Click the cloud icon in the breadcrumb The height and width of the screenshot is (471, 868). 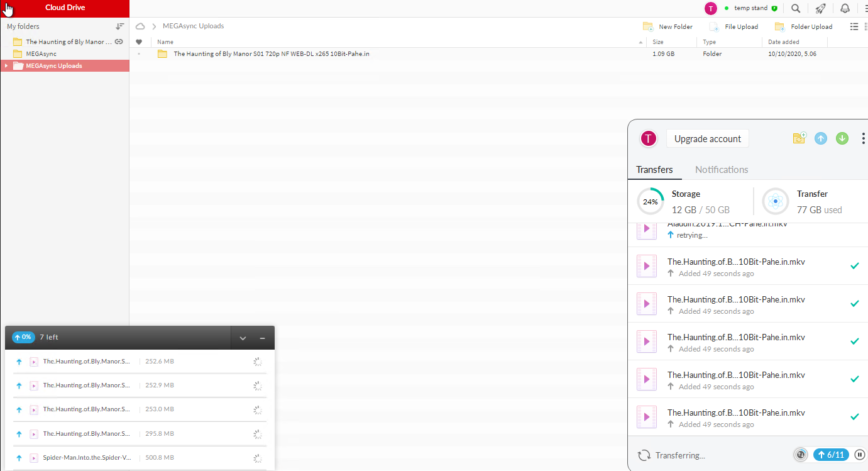140,26
